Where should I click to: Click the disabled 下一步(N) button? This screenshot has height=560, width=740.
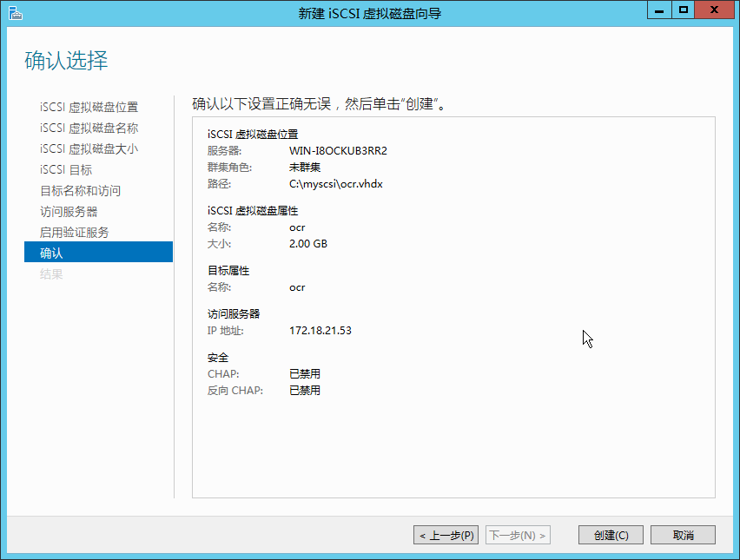click(518, 535)
